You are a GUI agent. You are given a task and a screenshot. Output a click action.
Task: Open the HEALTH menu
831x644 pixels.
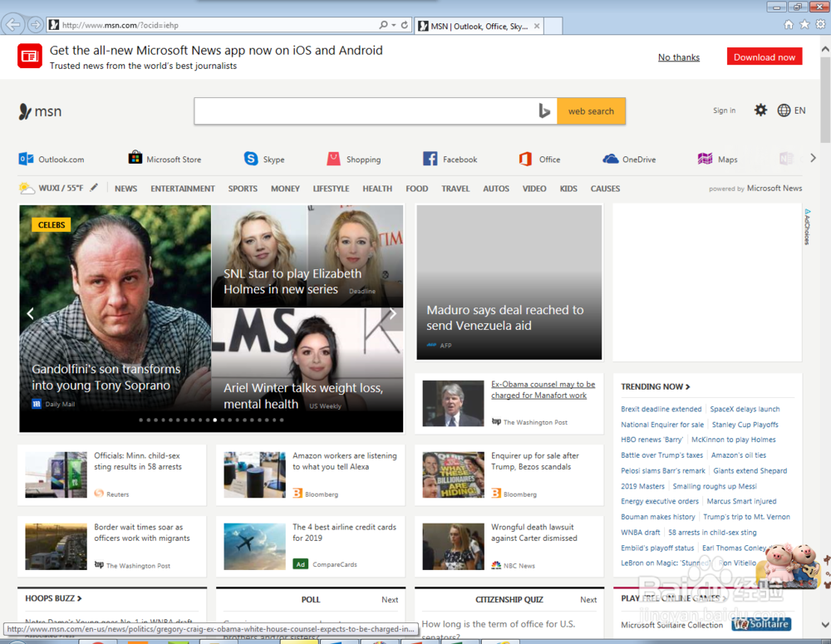point(377,189)
